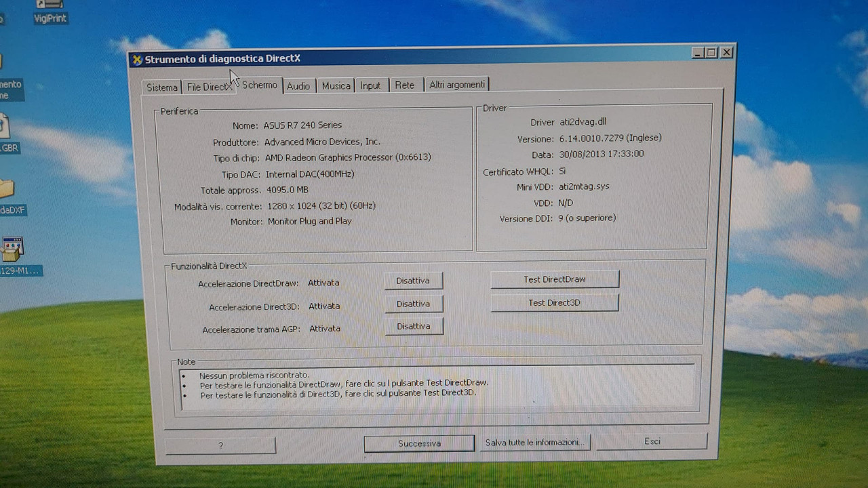Click the question mark help button

coord(220,445)
